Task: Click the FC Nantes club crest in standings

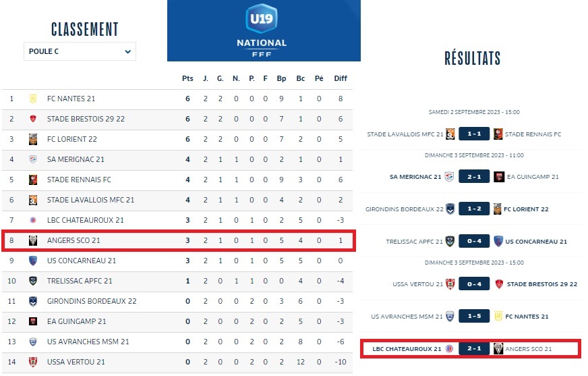Action: (x=32, y=99)
